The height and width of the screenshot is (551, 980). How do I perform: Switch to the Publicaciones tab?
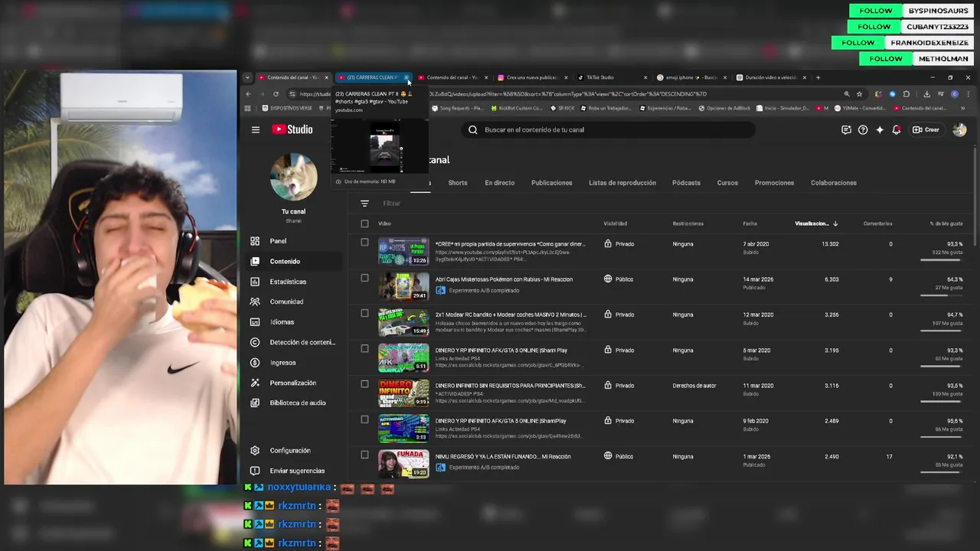point(552,183)
